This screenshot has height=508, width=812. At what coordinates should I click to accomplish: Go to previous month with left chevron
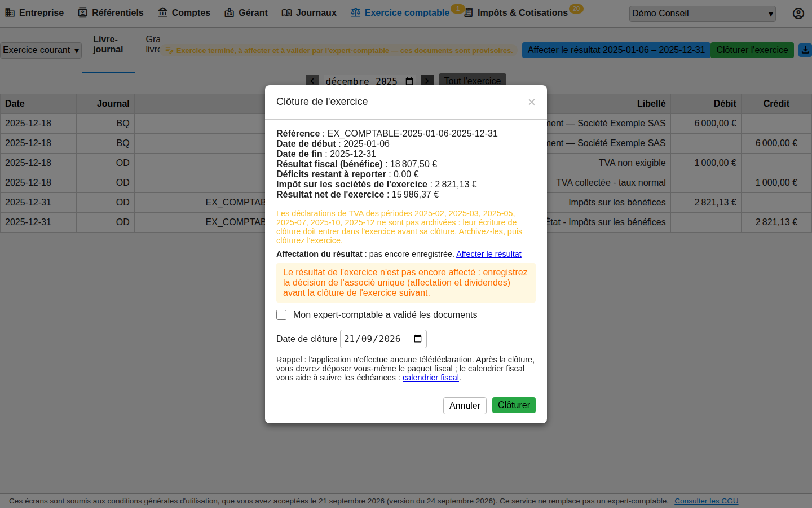tap(312, 81)
